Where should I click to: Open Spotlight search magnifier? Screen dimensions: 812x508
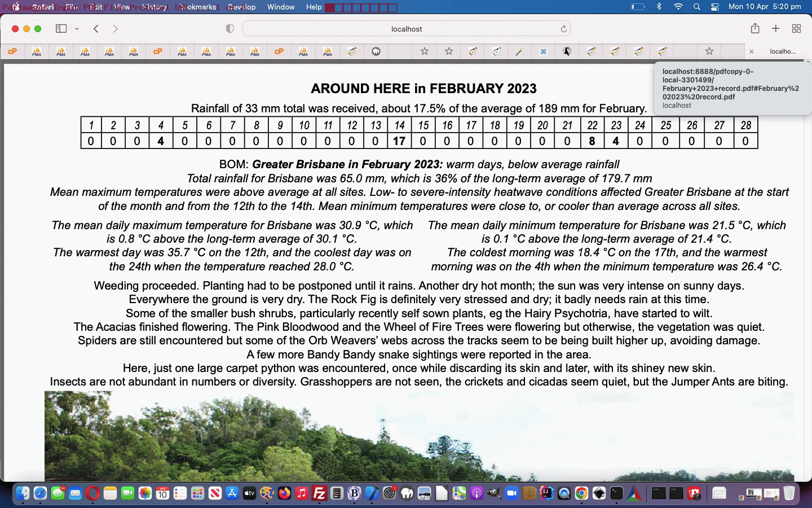[697, 7]
